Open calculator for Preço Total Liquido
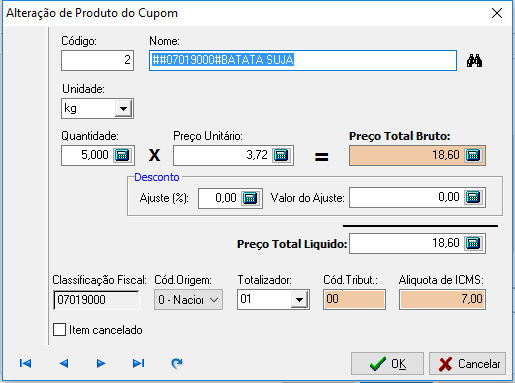The height and width of the screenshot is (383, 515). [473, 243]
